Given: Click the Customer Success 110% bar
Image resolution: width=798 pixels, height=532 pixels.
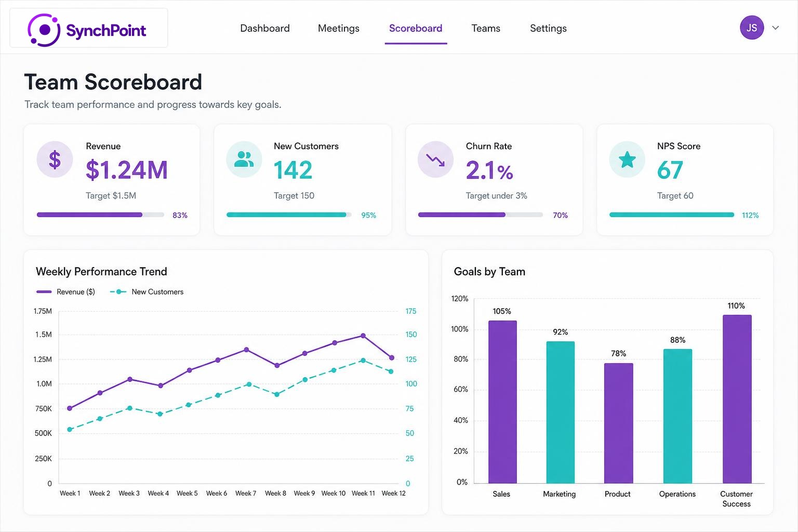Looking at the screenshot, I should [x=737, y=399].
